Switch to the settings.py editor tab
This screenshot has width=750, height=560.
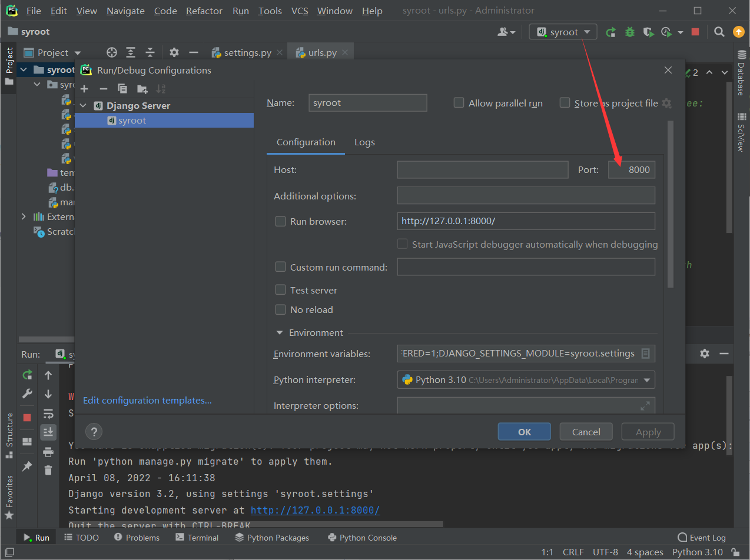click(x=247, y=52)
